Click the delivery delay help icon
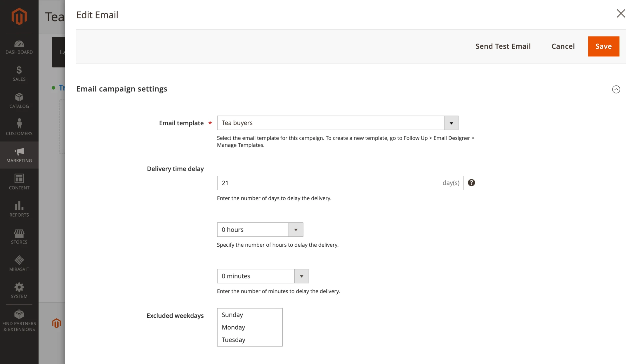This screenshot has width=644, height=364. tap(471, 182)
